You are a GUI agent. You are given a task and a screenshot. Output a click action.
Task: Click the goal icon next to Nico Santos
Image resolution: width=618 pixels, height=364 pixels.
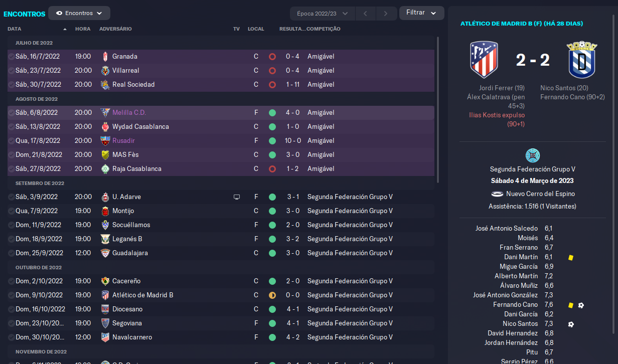571,324
